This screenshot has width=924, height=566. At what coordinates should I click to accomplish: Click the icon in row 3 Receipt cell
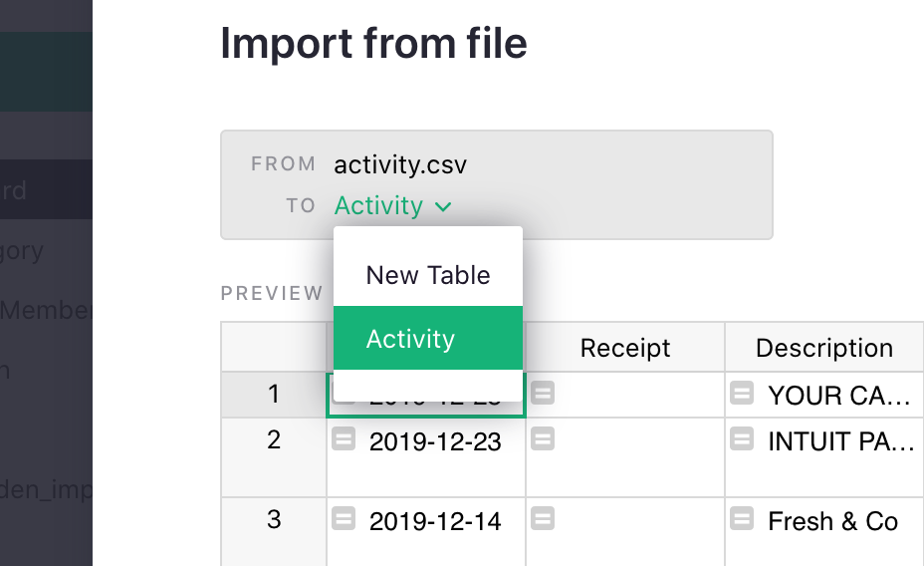tap(543, 518)
